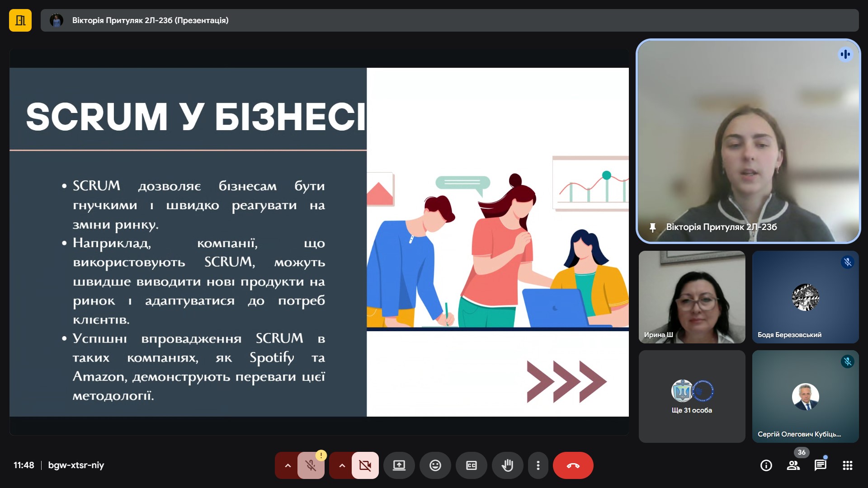Open the emoji reactions button

click(x=435, y=465)
